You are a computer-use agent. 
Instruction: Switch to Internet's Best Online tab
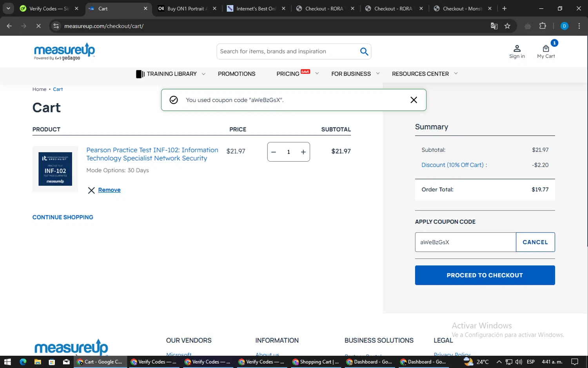(256, 9)
